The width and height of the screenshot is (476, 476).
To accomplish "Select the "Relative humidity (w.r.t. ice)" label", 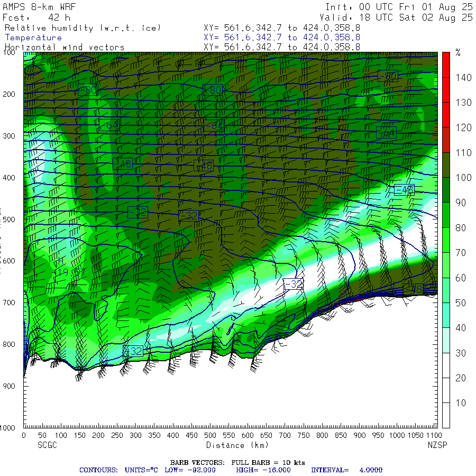I will click(83, 28).
